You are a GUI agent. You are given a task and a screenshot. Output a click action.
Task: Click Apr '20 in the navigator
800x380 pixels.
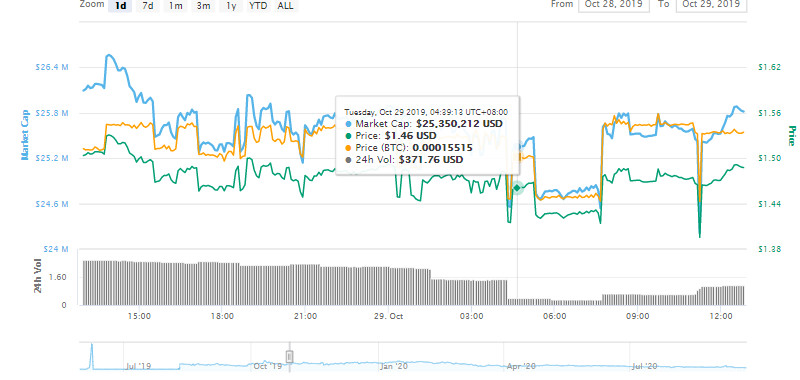pyautogui.click(x=521, y=366)
